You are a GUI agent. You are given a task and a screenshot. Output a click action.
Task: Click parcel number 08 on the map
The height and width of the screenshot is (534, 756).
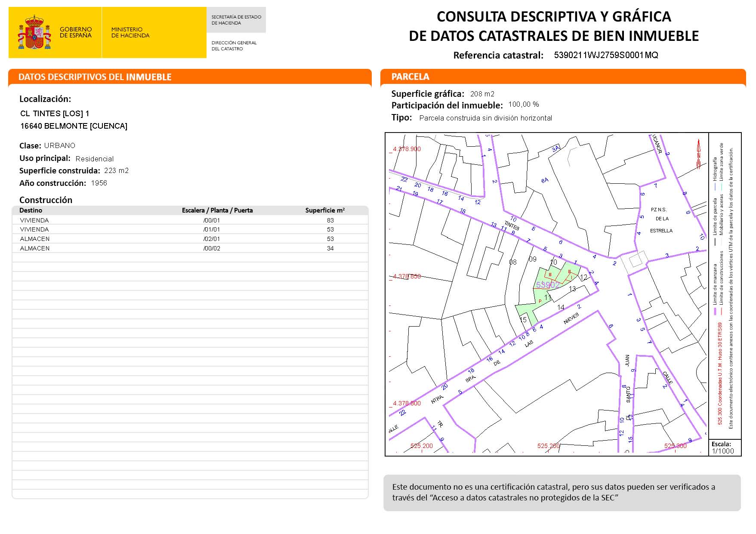point(512,262)
